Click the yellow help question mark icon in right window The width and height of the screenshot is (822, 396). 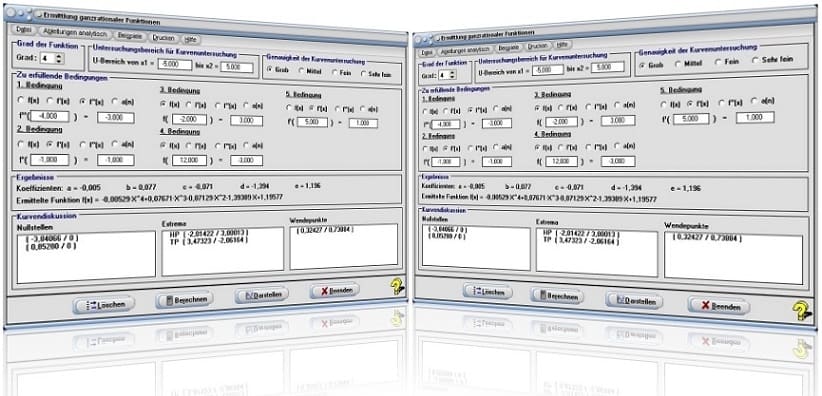(x=801, y=311)
